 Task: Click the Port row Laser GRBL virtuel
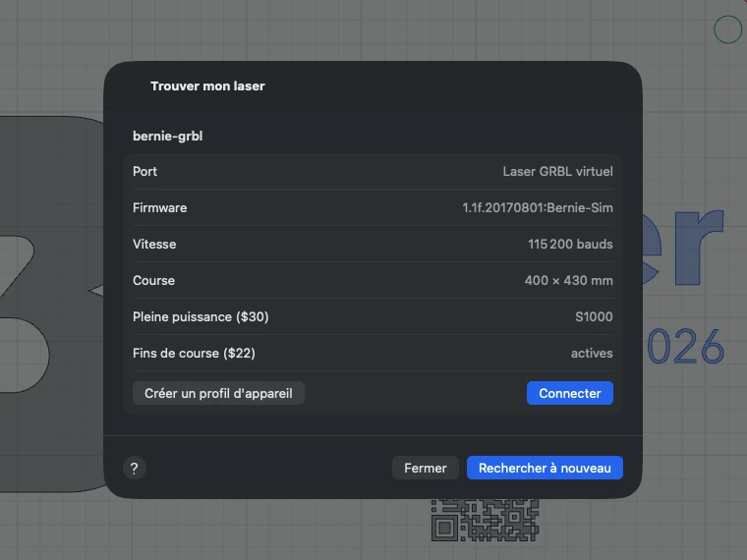(373, 171)
